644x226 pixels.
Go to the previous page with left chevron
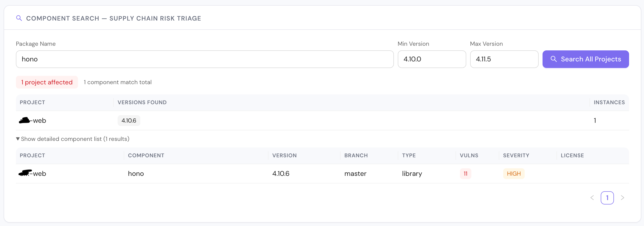[x=592, y=197]
